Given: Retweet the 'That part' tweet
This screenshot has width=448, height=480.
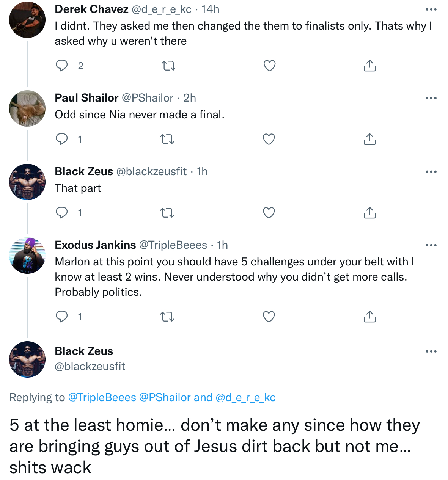Looking at the screenshot, I should [x=167, y=213].
